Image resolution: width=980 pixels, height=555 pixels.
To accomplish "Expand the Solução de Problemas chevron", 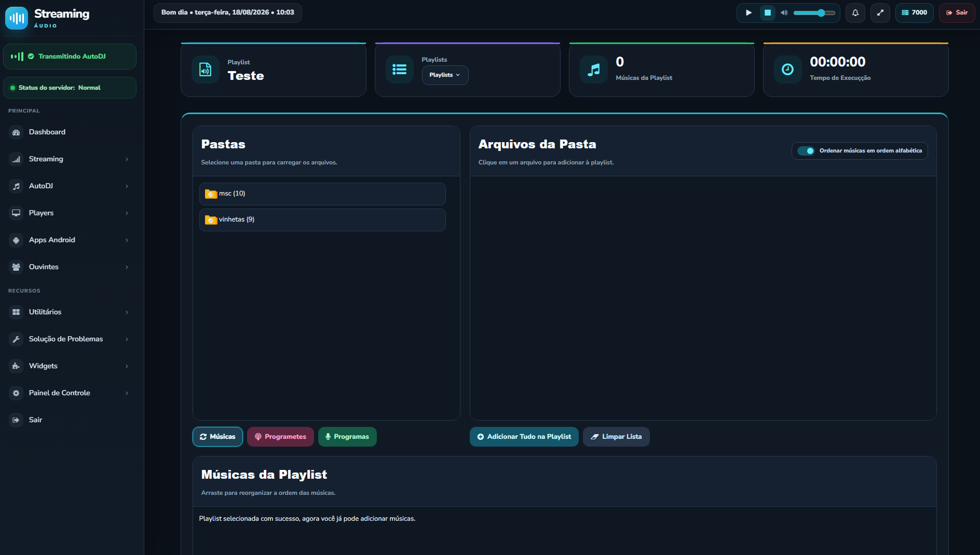I will point(127,339).
